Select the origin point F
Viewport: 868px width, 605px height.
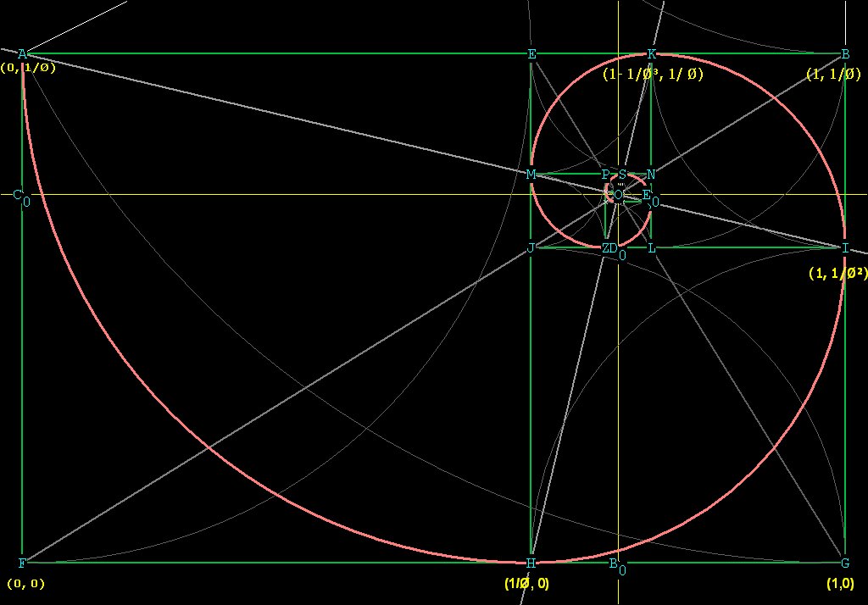tap(20, 562)
